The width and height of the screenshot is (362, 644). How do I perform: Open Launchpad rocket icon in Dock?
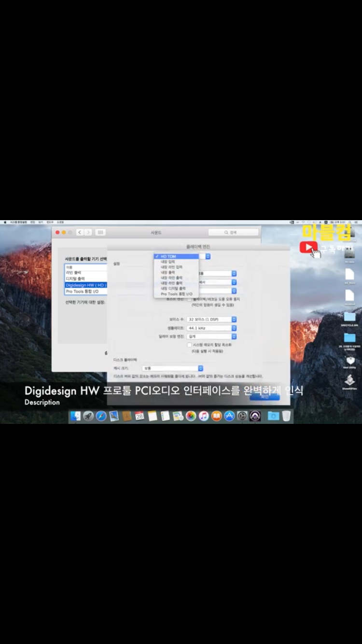pyautogui.click(x=88, y=416)
